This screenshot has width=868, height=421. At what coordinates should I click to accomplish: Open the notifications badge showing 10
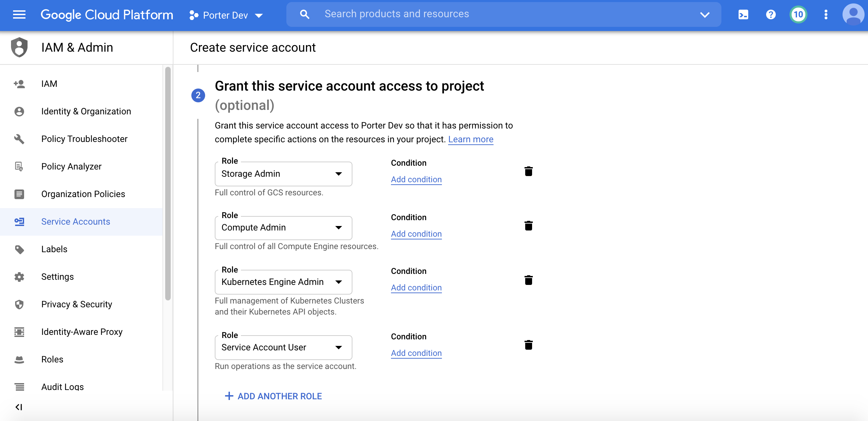798,14
